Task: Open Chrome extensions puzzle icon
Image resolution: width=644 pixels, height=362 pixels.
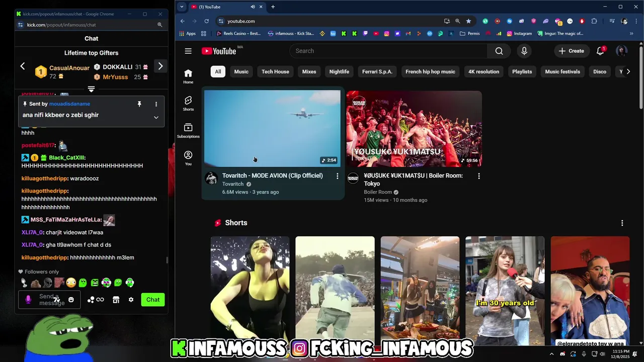Action: coord(594,21)
